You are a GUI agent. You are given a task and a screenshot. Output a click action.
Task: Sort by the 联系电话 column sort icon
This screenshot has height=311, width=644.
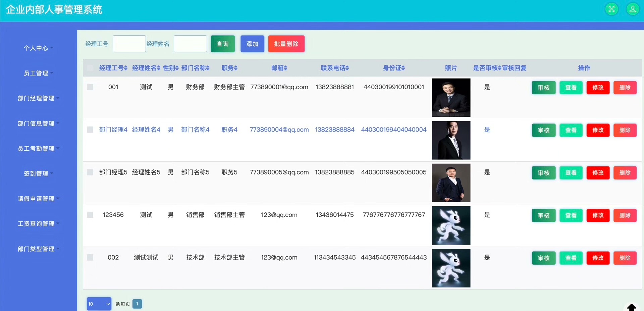tap(347, 68)
